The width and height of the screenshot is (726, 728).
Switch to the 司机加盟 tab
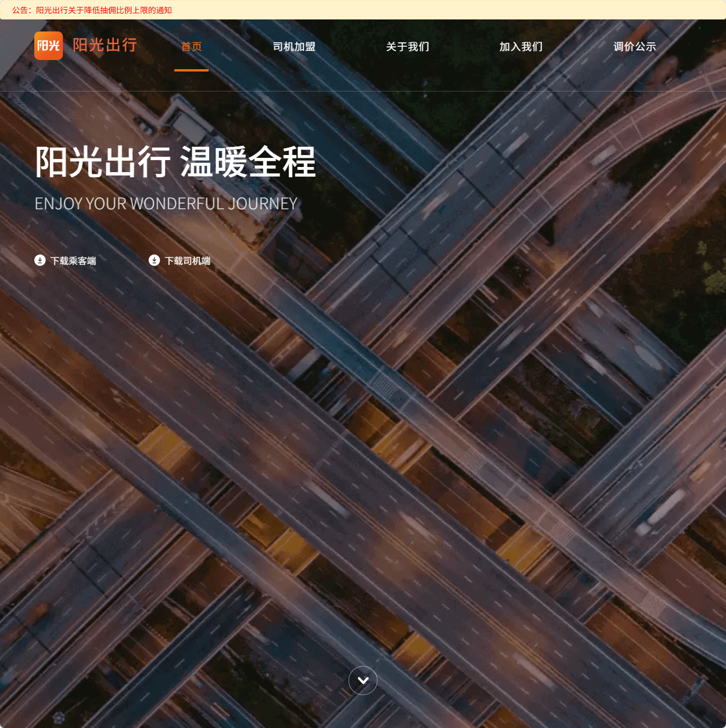pos(294,47)
